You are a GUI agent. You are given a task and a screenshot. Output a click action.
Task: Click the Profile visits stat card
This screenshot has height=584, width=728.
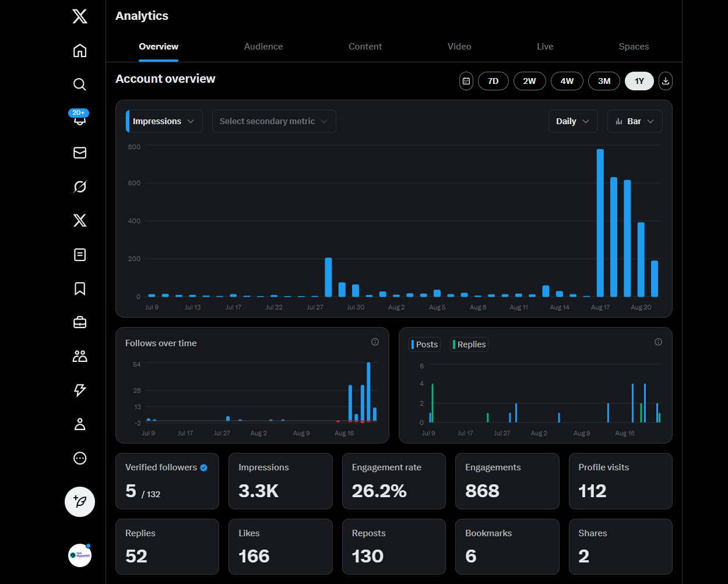pos(620,481)
